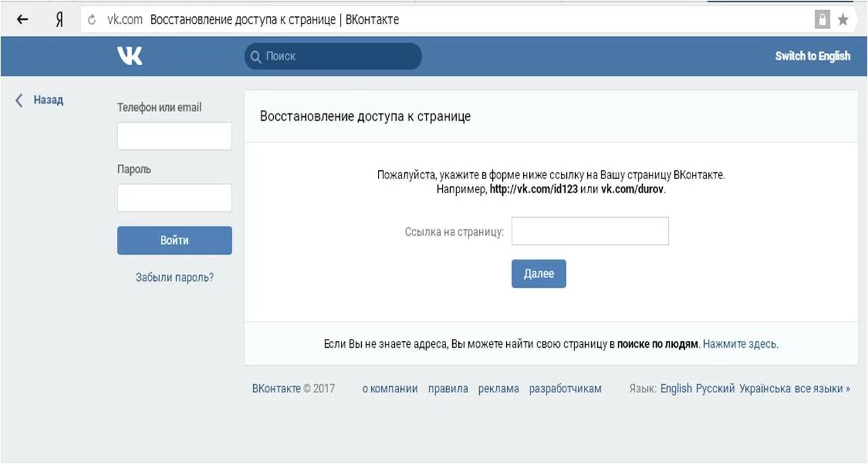868x464 pixels.
Task: Click the Восстановление доступа к странице heading
Action: 365,116
